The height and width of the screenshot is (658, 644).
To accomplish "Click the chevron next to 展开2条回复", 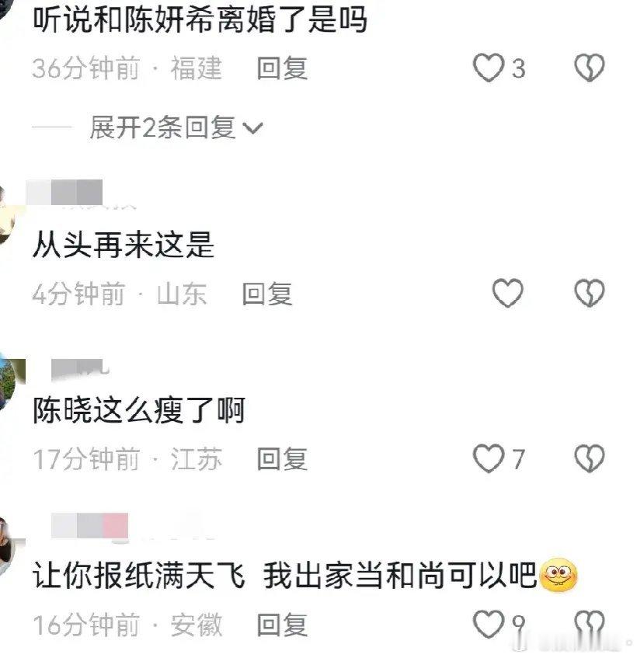I will pyautogui.click(x=253, y=128).
